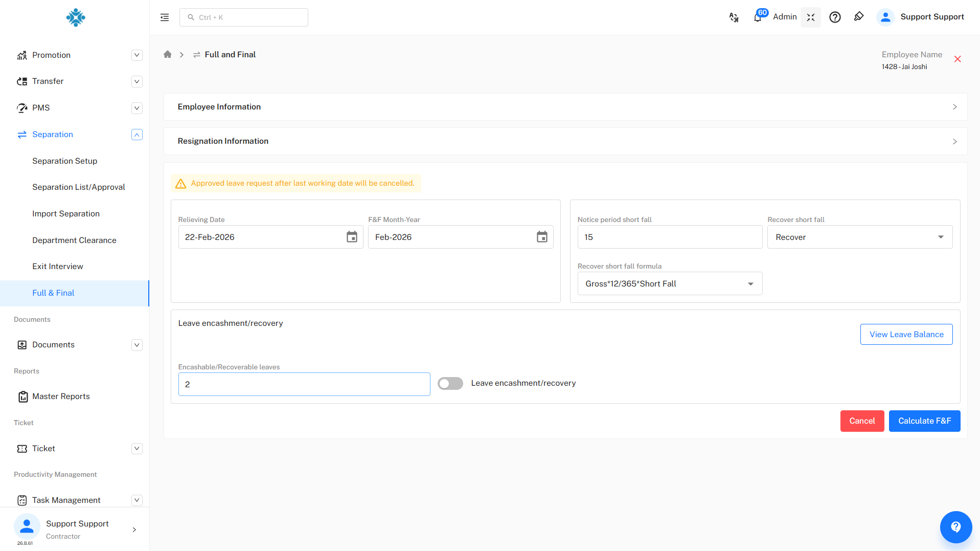Open the floating help chat button

tap(955, 527)
